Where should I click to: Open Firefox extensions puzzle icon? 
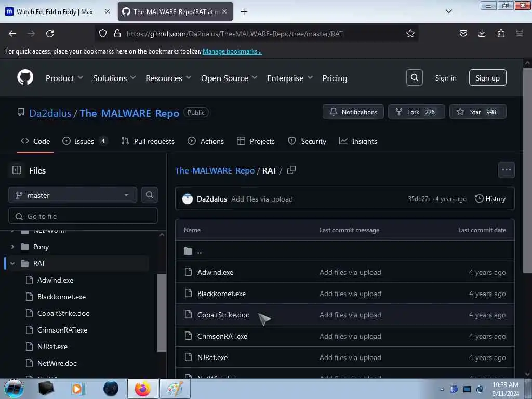(501, 33)
